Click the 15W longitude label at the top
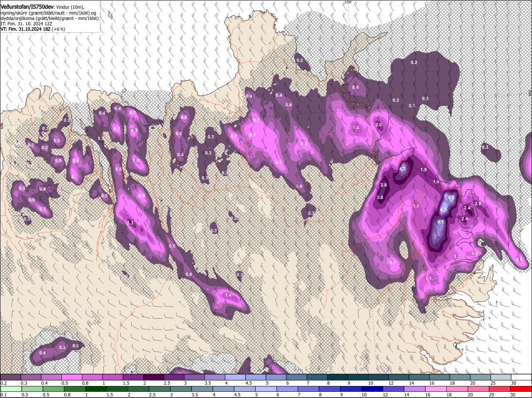The width and height of the screenshot is (532, 398). pos(348,2)
